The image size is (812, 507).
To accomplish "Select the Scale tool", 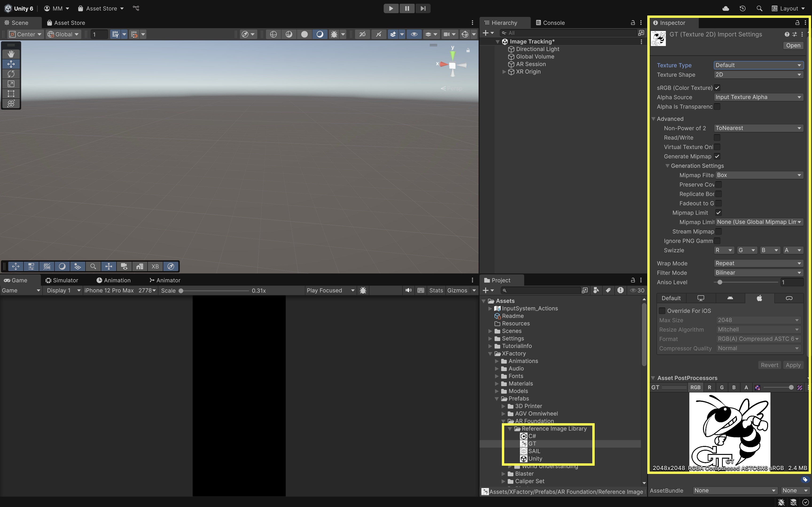I will [x=11, y=84].
